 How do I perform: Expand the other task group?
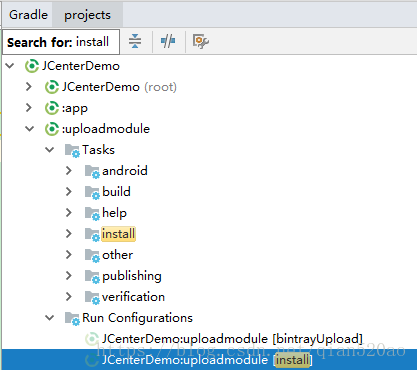[69, 255]
